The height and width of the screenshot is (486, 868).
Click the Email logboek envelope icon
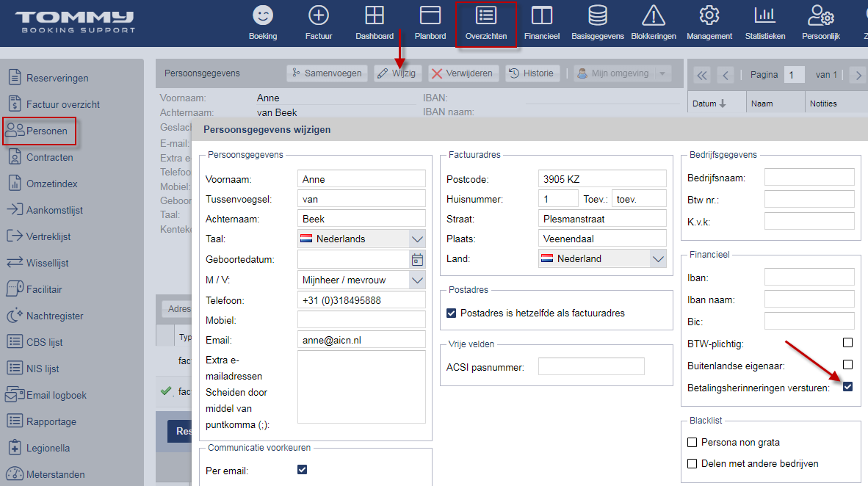(15, 395)
